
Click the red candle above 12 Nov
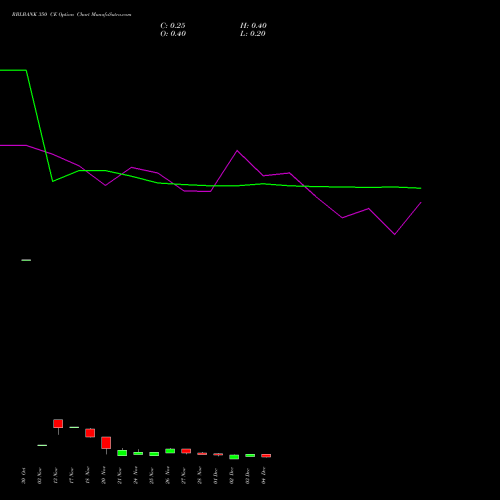click(58, 424)
